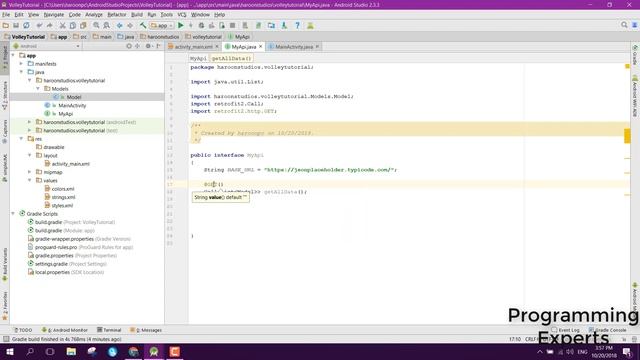This screenshot has width=640, height=360.
Task: Click the Paste toolbar icon
Action: tap(83, 25)
